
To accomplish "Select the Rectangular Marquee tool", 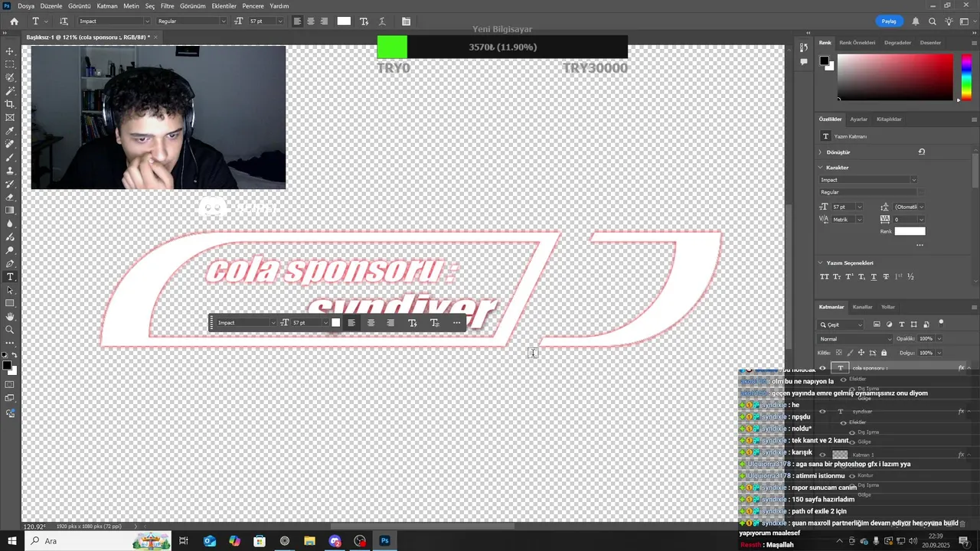I will pos(10,64).
